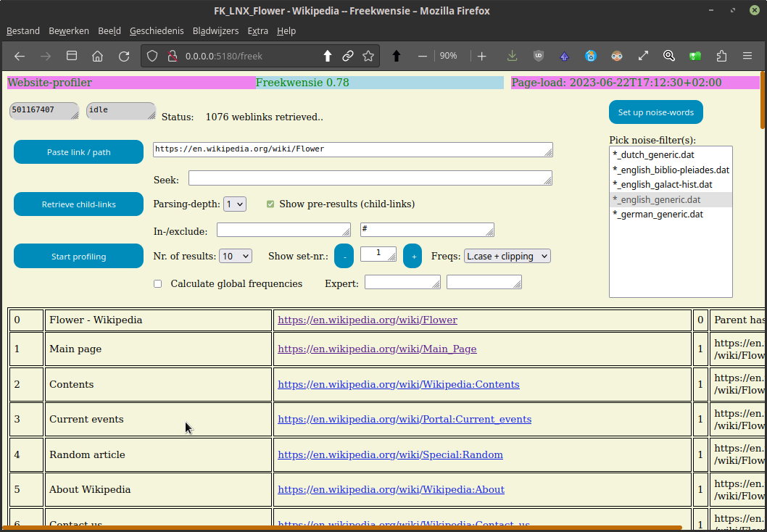The height and width of the screenshot is (532, 767).
Task: Click the chain-link icon in address bar
Action: pyautogui.click(x=348, y=57)
